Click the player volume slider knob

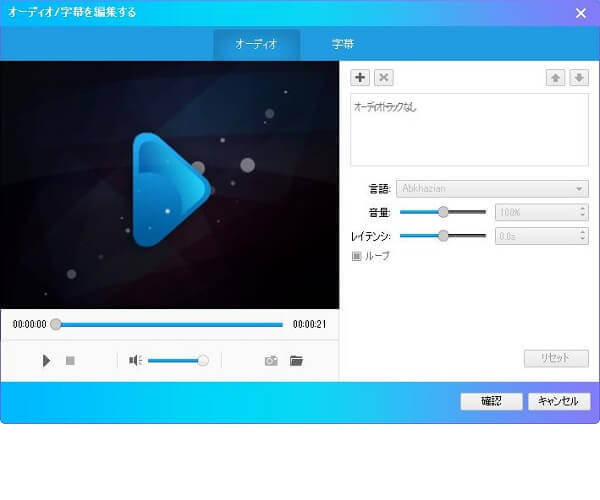[x=203, y=360]
